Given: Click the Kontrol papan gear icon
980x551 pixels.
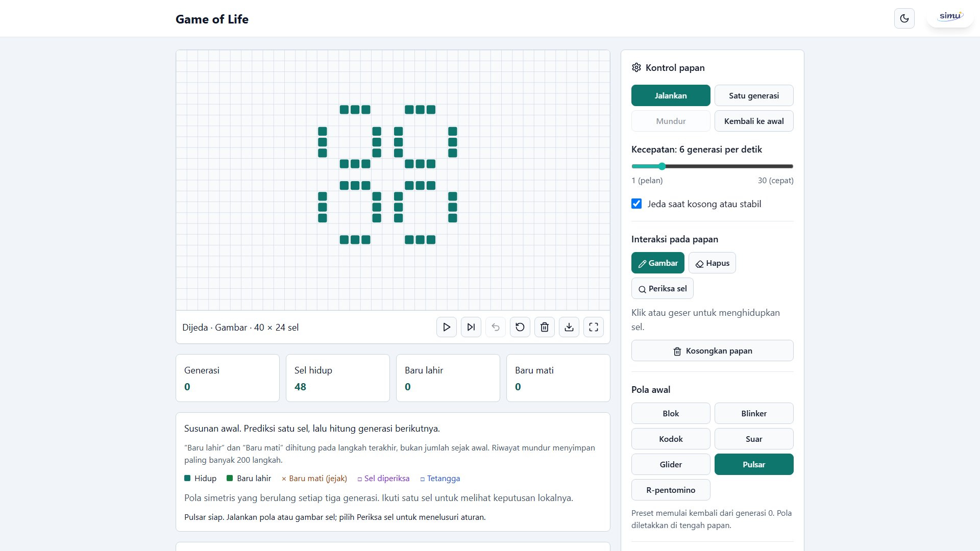Looking at the screenshot, I should click(x=636, y=67).
